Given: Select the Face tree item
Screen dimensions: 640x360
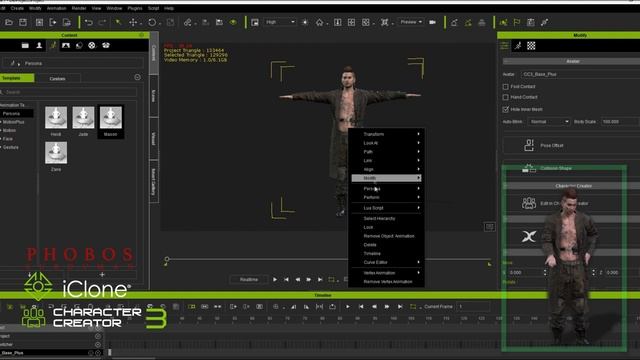Looking at the screenshot, I should 8,139.
